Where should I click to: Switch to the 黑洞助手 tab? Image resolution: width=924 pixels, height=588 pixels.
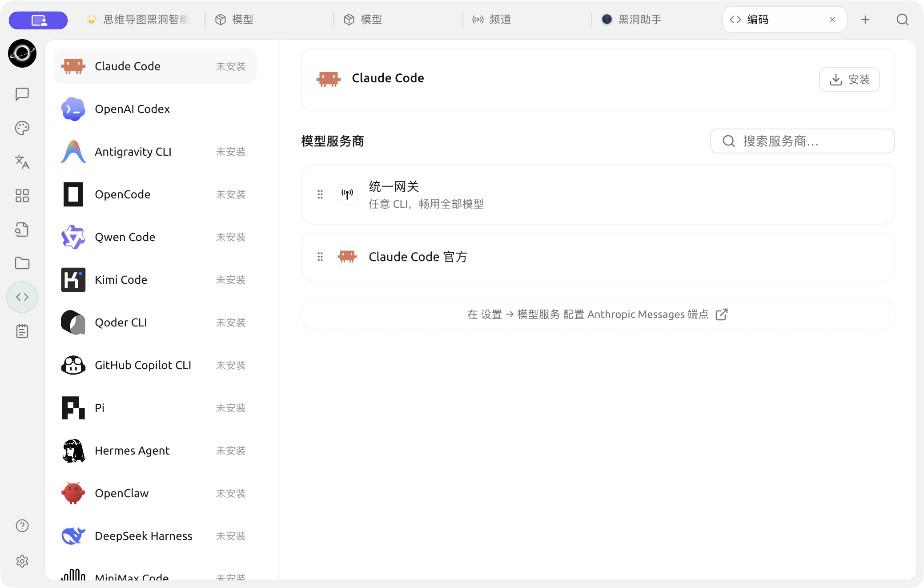tap(656, 20)
